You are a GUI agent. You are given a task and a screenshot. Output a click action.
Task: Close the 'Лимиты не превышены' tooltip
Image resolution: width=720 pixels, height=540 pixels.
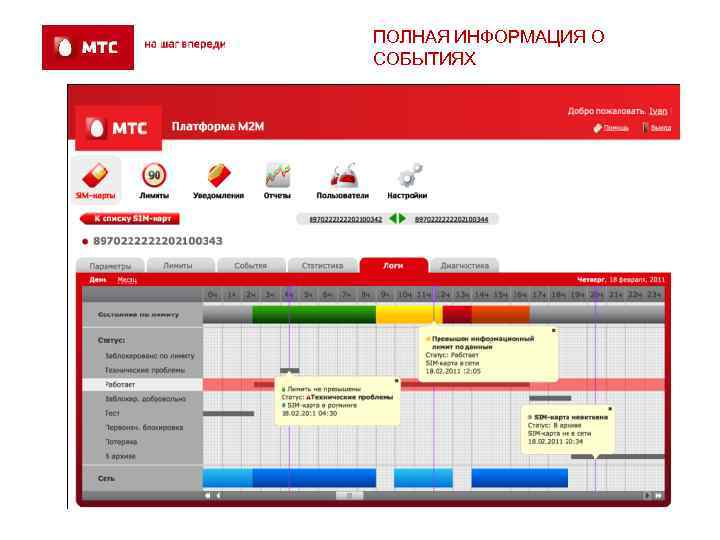[x=396, y=381]
